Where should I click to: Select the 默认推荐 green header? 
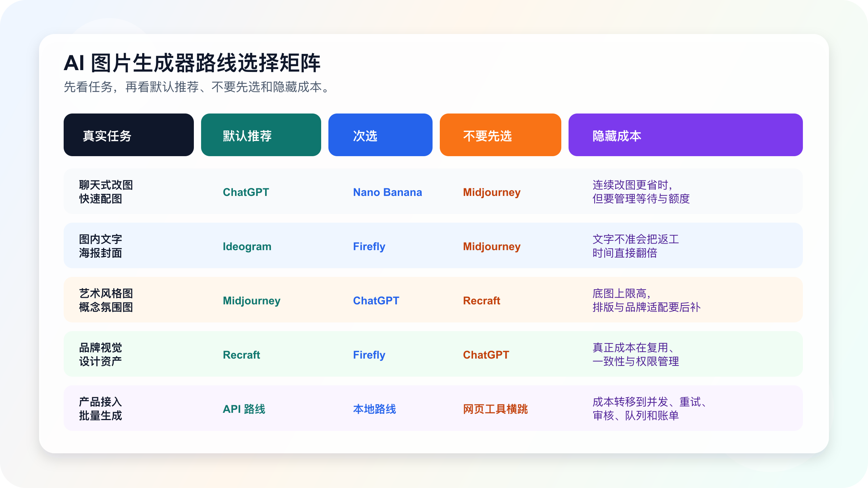pyautogui.click(x=261, y=135)
